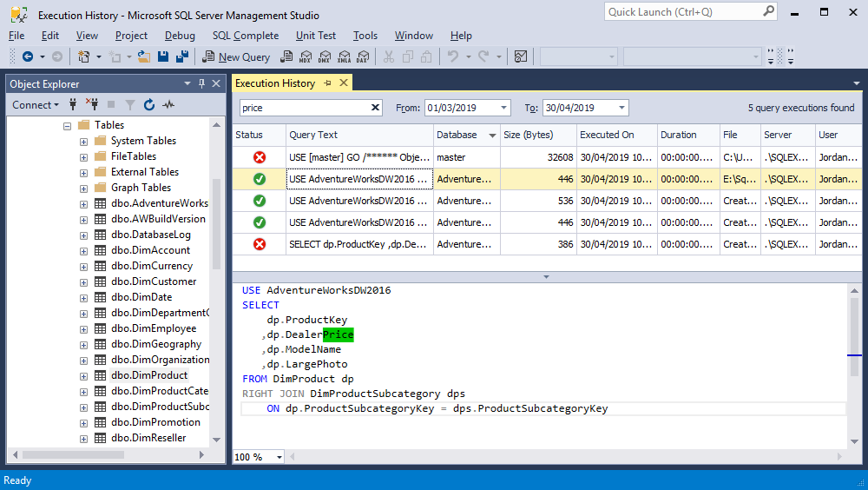Sort by the Status column header
Image resolution: width=868 pixels, height=490 pixels.
coord(259,135)
